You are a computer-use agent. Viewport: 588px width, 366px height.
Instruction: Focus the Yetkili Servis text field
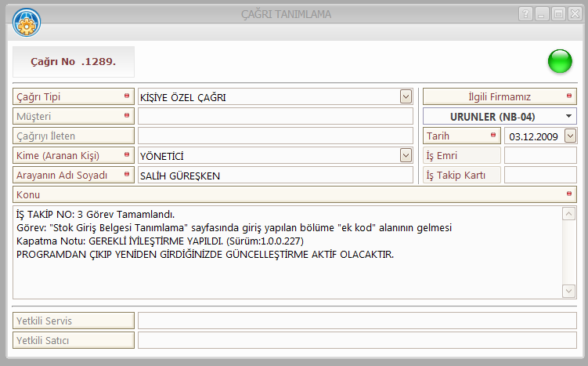point(356,320)
